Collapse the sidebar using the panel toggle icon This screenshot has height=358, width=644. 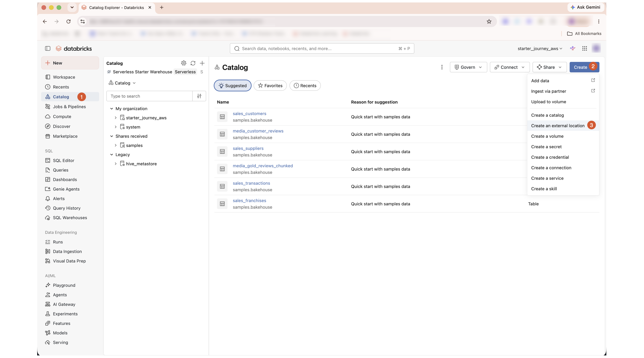coord(47,48)
